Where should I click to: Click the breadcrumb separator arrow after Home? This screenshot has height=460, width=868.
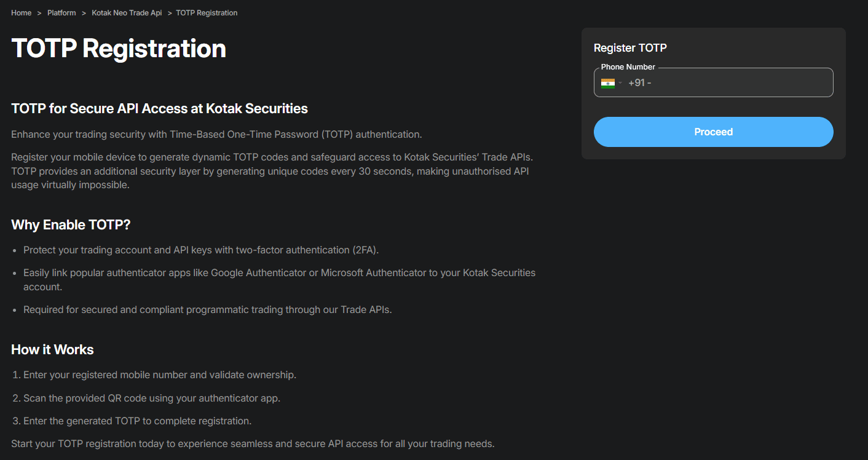pos(39,13)
